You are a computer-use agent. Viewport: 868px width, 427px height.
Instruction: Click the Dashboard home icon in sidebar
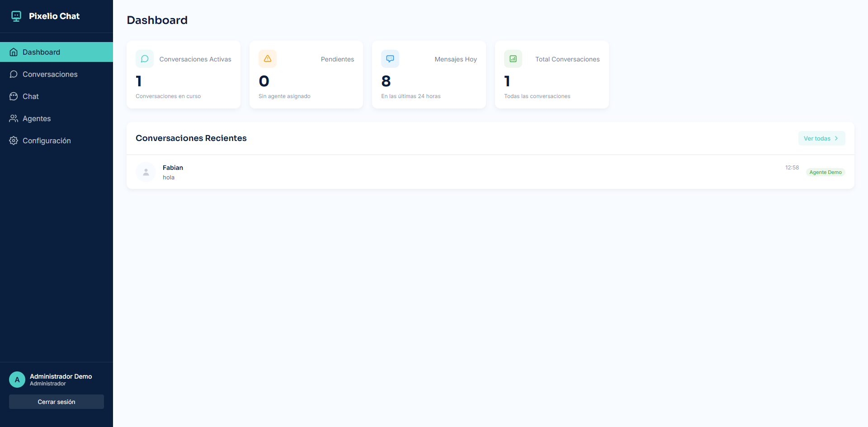click(14, 52)
